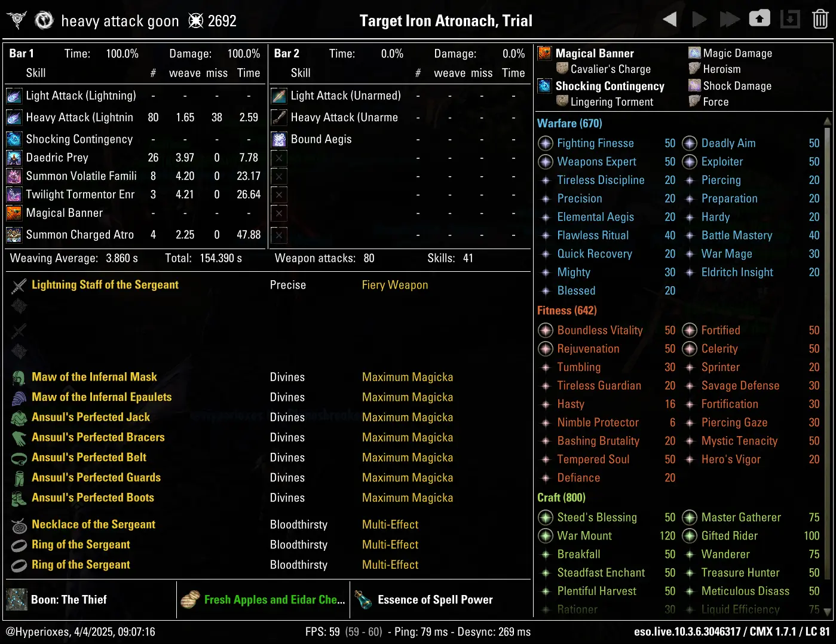Click the Fresh Apples food icon
Screen dimensions: 836x644
[x=190, y=600]
